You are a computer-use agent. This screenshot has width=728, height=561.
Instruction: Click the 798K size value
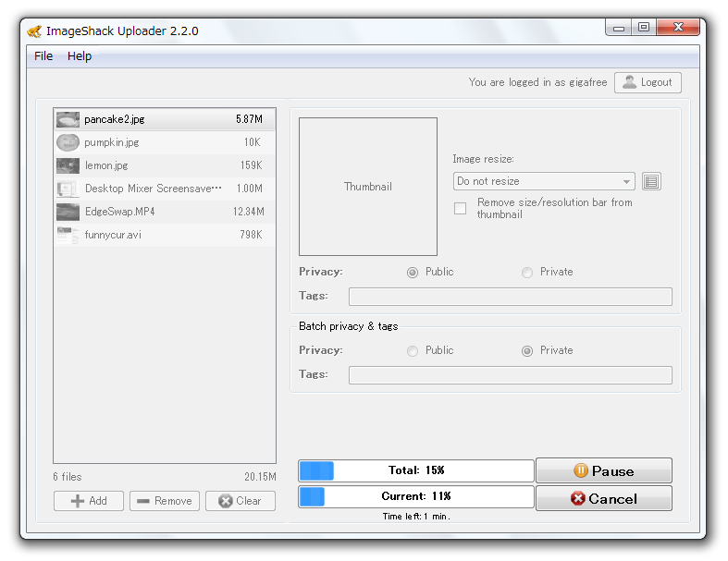point(251,235)
